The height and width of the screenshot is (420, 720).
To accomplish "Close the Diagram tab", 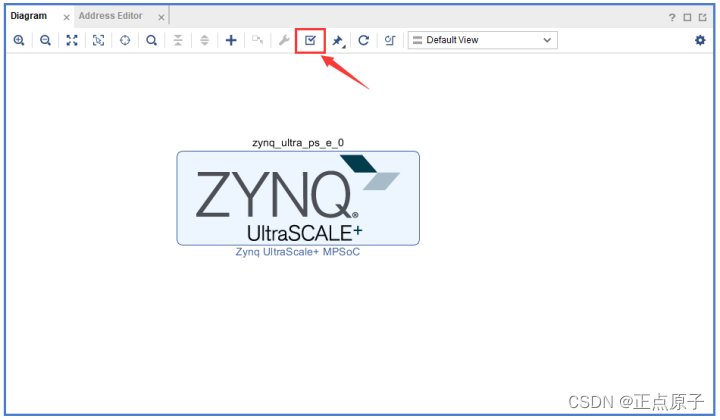I will coord(67,17).
